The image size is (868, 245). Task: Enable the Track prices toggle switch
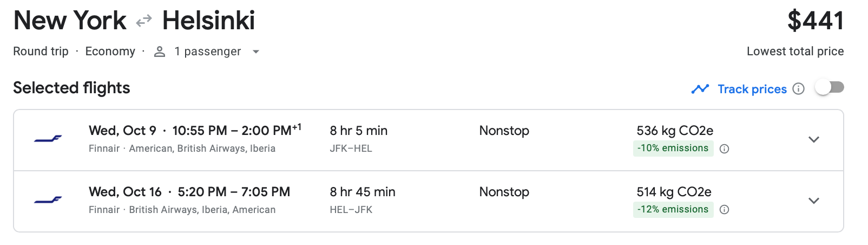pos(830,87)
